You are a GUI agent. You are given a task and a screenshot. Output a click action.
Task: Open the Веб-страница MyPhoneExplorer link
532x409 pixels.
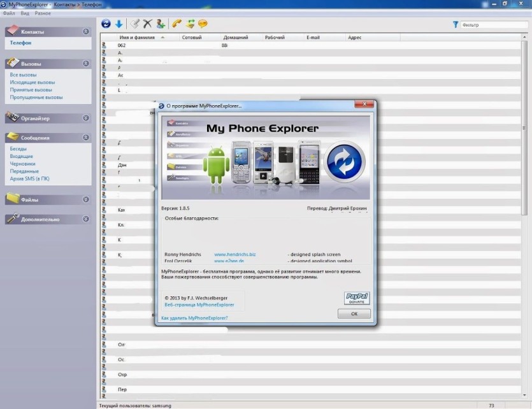[x=199, y=305]
